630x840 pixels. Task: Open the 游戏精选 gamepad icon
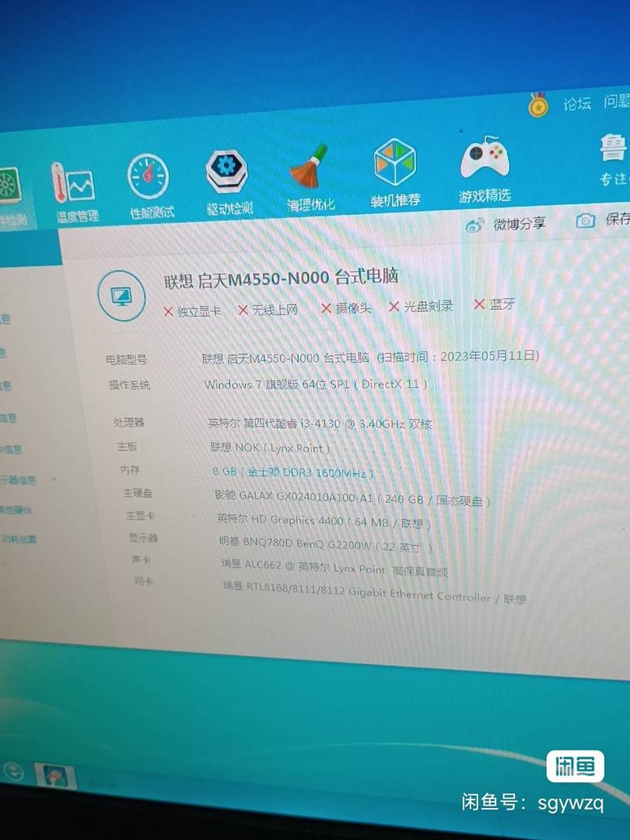tap(484, 169)
